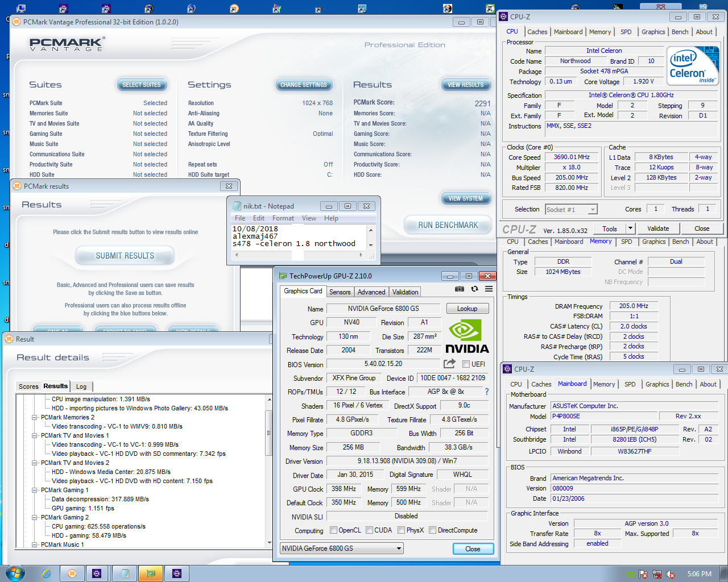Screen dimensions: 728x582
Task: Open the Windows Start orb
Action: click(x=15, y=573)
